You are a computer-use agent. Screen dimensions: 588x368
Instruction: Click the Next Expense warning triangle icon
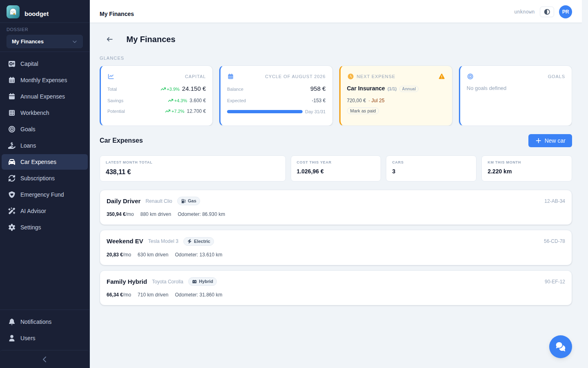442,76
